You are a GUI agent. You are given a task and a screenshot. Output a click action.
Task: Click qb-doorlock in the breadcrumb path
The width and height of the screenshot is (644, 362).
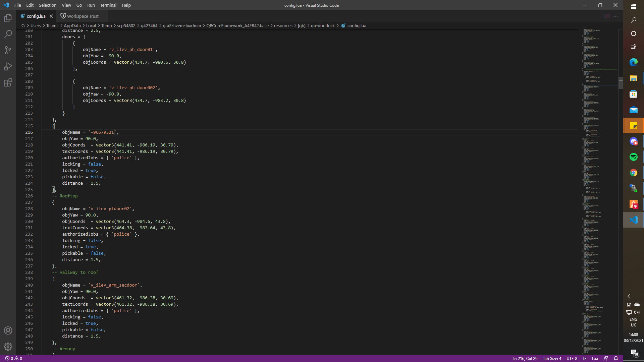click(x=323, y=25)
